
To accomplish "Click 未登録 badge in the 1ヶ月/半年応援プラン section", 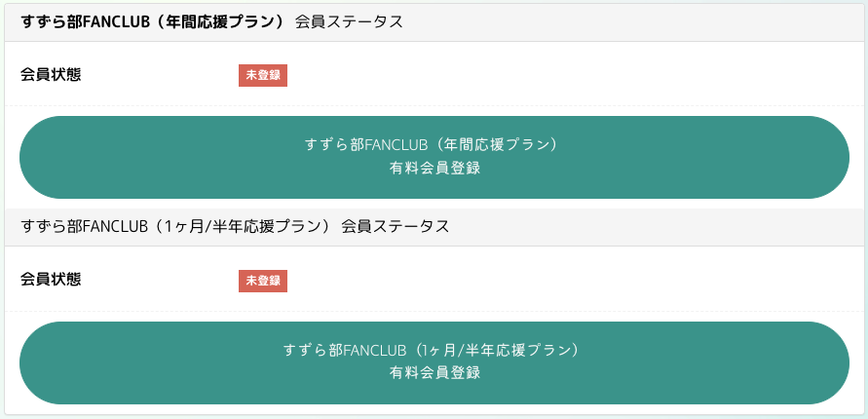I will [263, 281].
